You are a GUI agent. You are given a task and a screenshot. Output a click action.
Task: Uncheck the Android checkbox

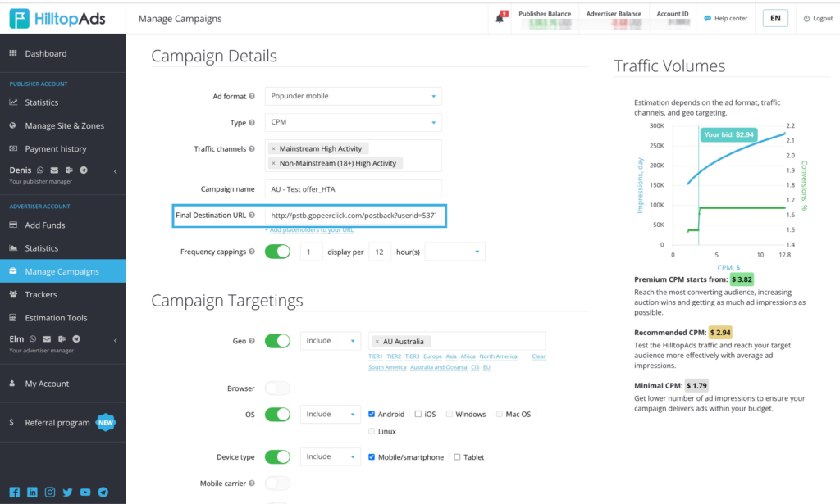tap(372, 414)
